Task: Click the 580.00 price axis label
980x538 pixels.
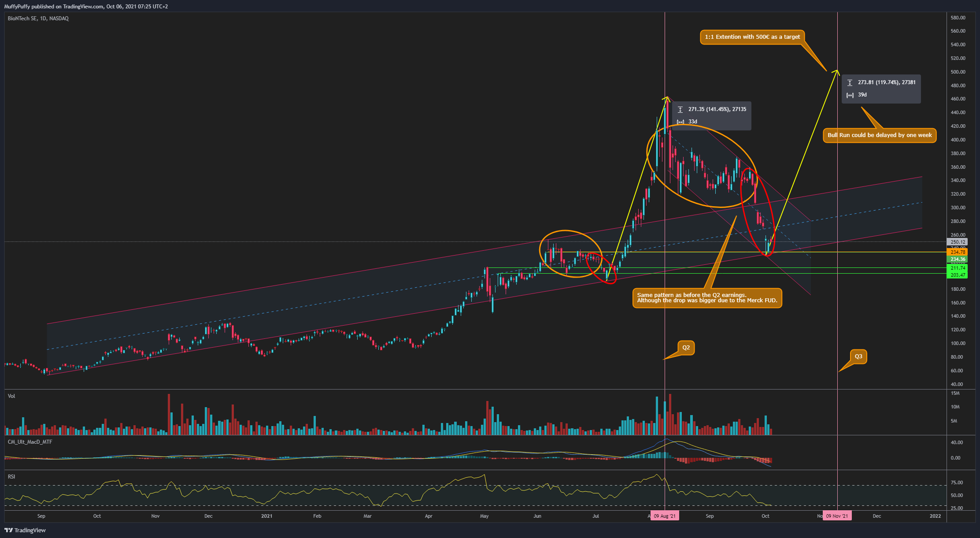Action: click(958, 18)
